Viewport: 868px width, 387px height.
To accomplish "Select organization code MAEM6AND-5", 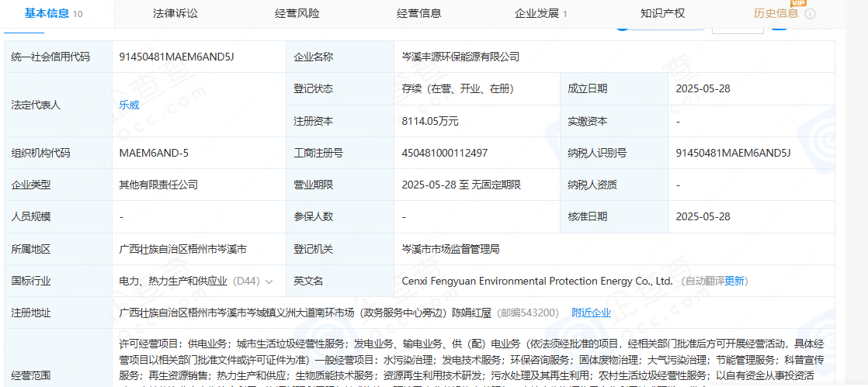I will 154,153.
